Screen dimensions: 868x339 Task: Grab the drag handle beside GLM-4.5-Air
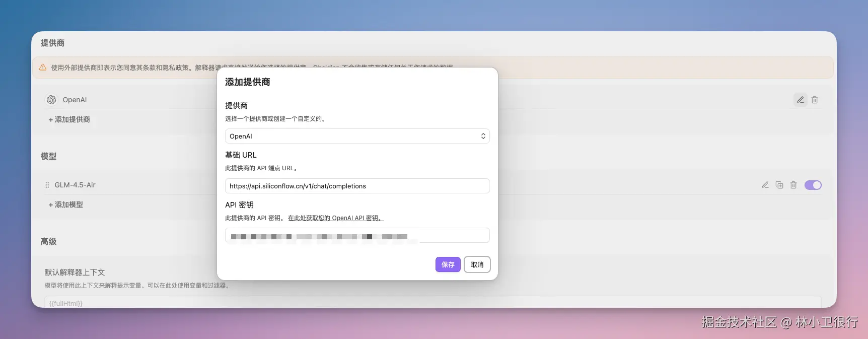[47, 185]
